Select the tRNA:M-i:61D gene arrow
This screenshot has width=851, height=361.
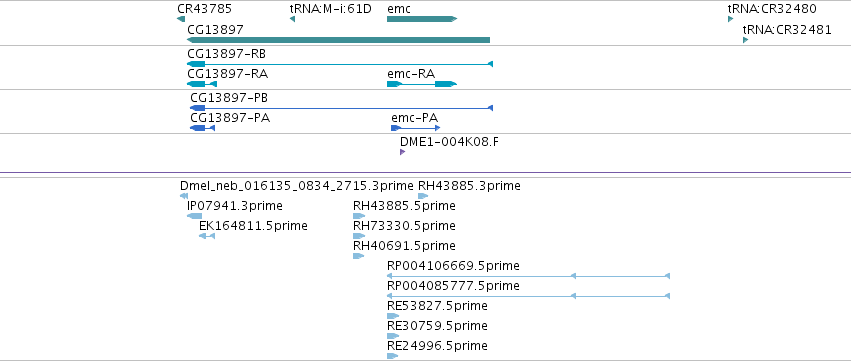click(292, 20)
